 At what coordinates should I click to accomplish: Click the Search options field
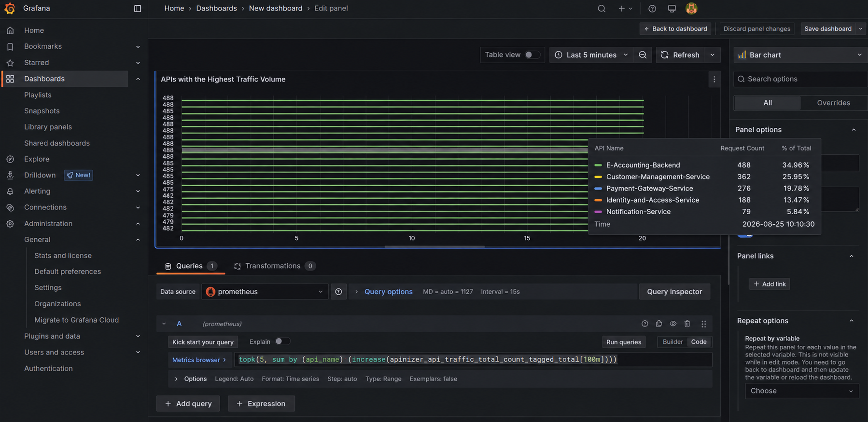tap(800, 79)
